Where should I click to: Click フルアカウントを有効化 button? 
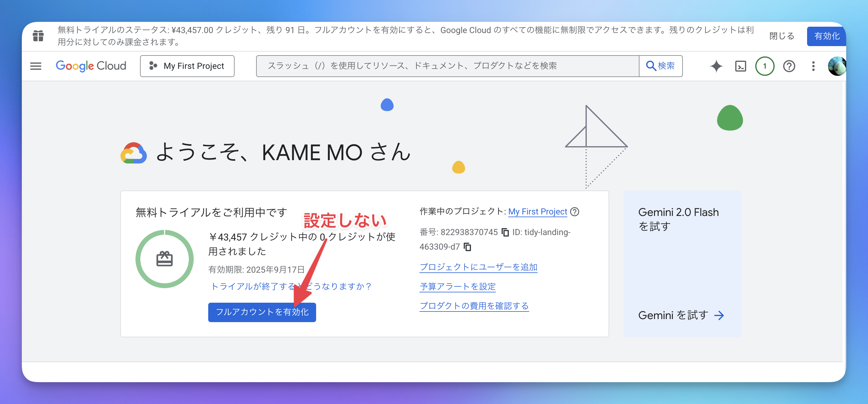point(262,312)
